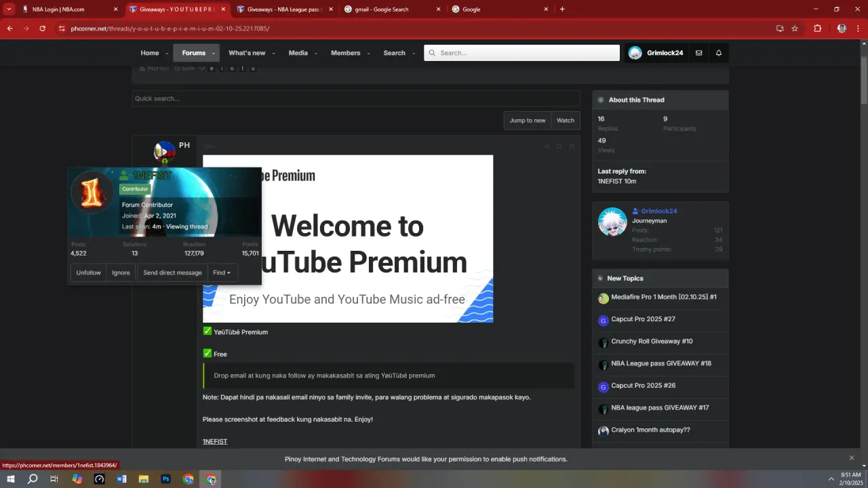Bookmark this page with the star icon
Screen dimensions: 868x488
click(x=795, y=28)
